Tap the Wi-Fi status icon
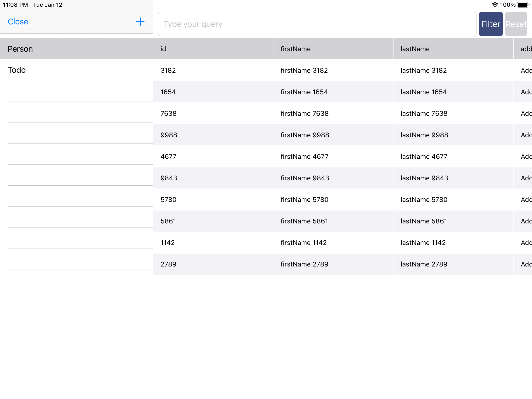 click(494, 5)
